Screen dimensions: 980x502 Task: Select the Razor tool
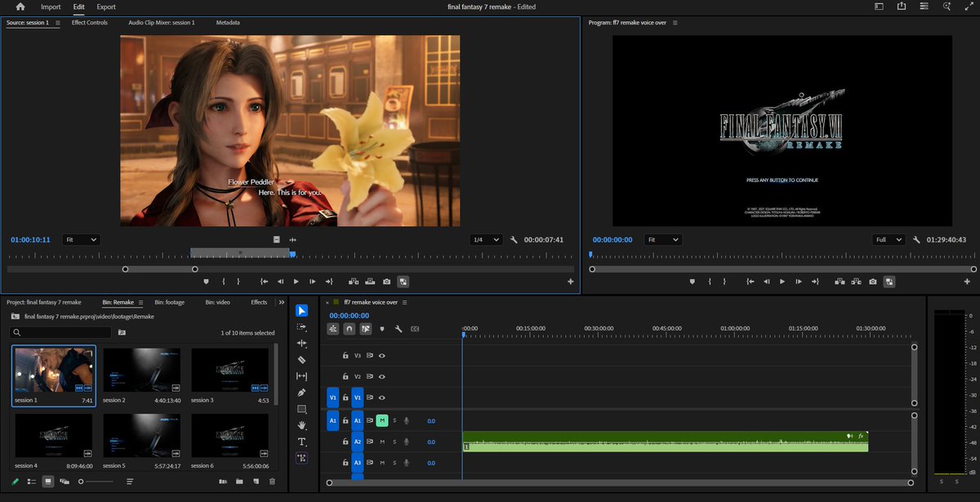coord(301,359)
